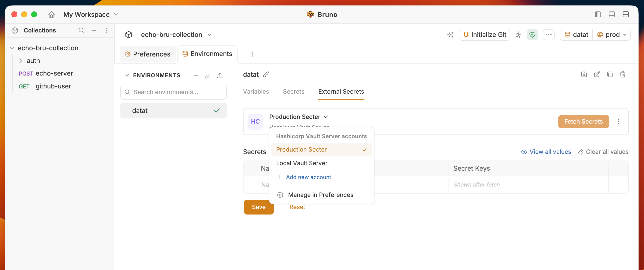Select the datat environment in the list
Viewport: 644px width, 270px height.
pos(173,111)
